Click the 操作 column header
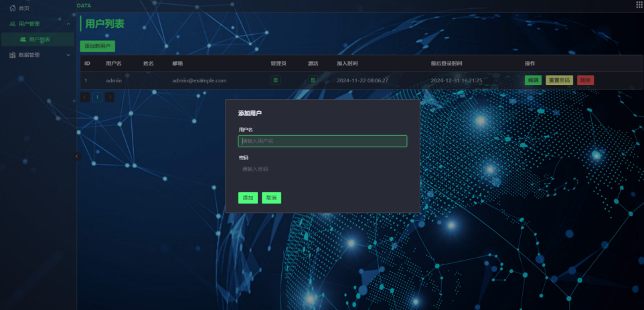The width and height of the screenshot is (644, 310). point(530,64)
